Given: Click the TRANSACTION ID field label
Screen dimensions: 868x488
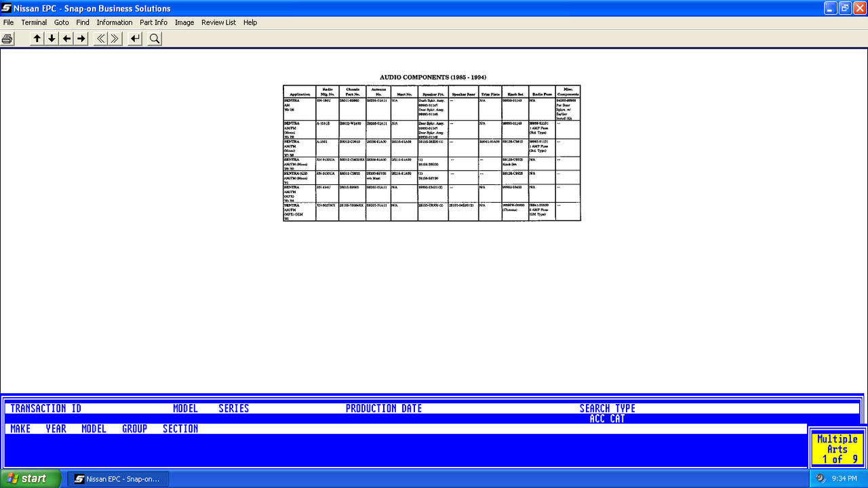Looking at the screenshot, I should (x=46, y=408).
